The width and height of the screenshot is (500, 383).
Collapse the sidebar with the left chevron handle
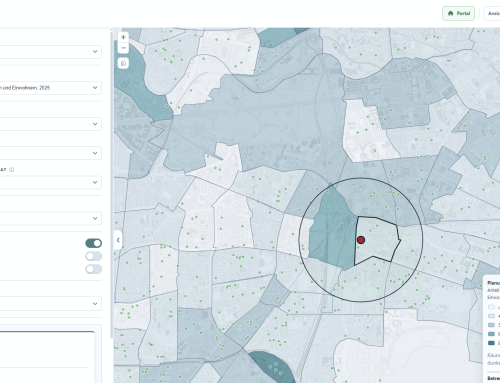click(118, 240)
